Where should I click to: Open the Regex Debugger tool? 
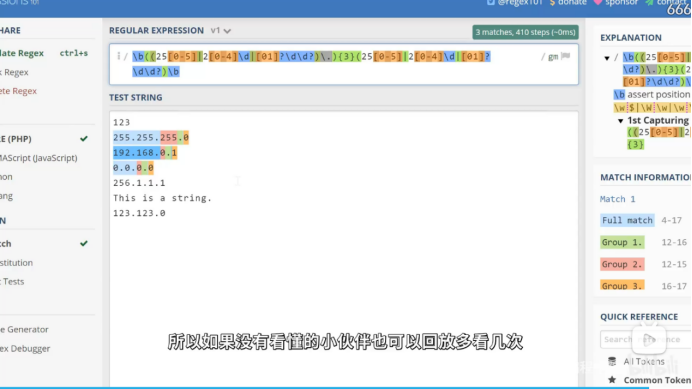click(25, 348)
